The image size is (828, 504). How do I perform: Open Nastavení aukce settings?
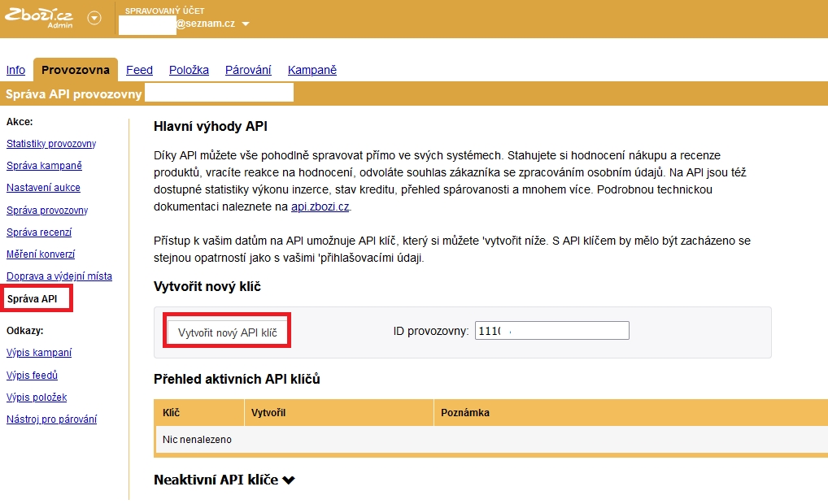43,188
